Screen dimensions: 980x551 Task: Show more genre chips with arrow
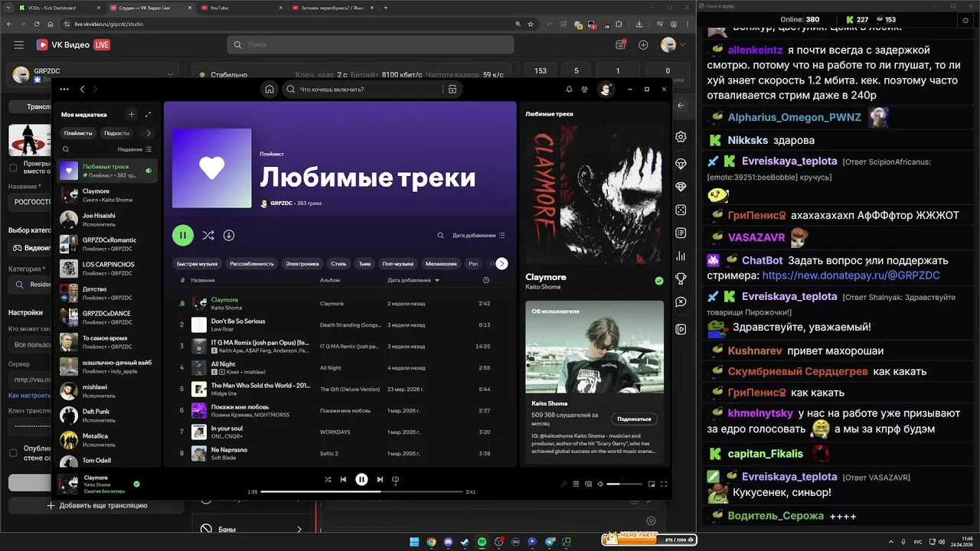(x=501, y=263)
